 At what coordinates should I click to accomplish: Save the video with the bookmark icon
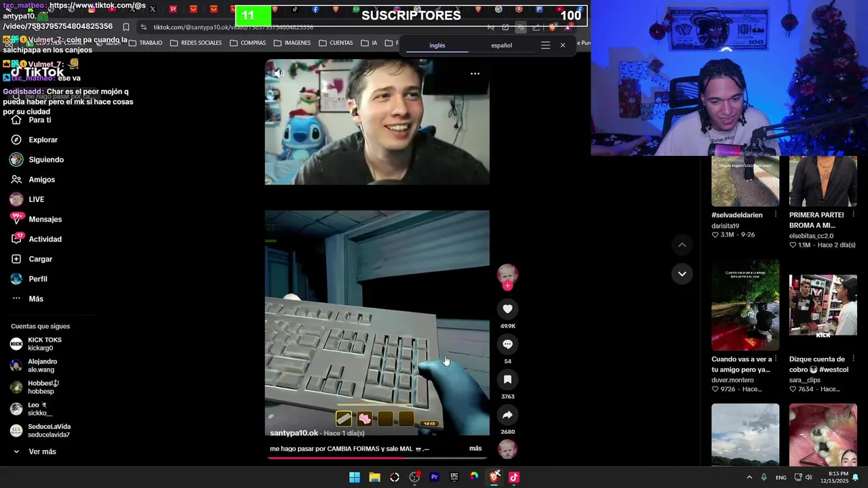507,380
